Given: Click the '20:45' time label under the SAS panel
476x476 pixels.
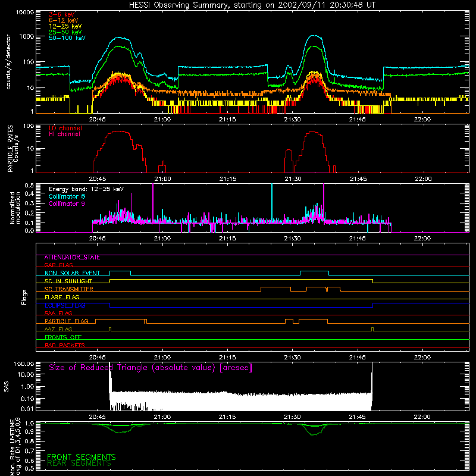Looking at the screenshot, I should pos(98,417).
